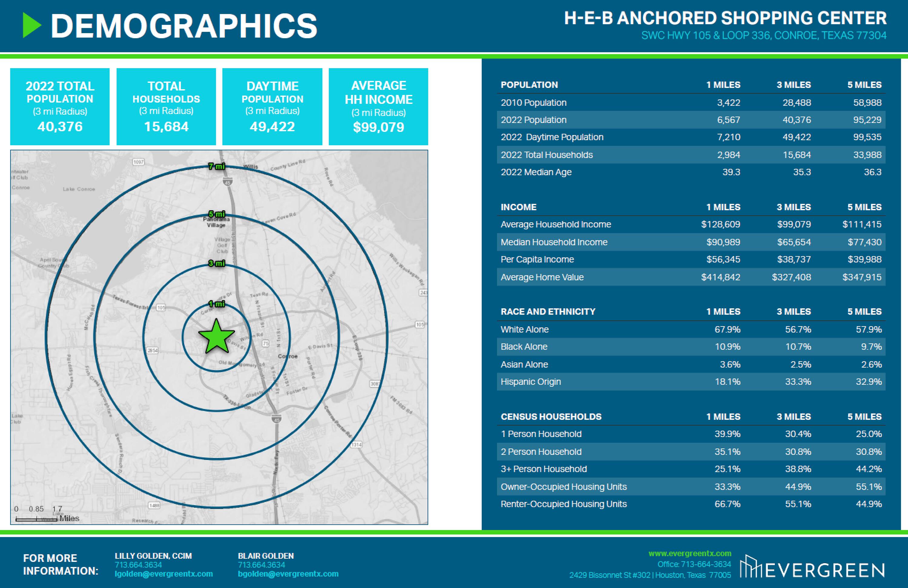Screen dimensions: 908x588
Task: Click the 1 mi ring label
Action: click(217, 304)
